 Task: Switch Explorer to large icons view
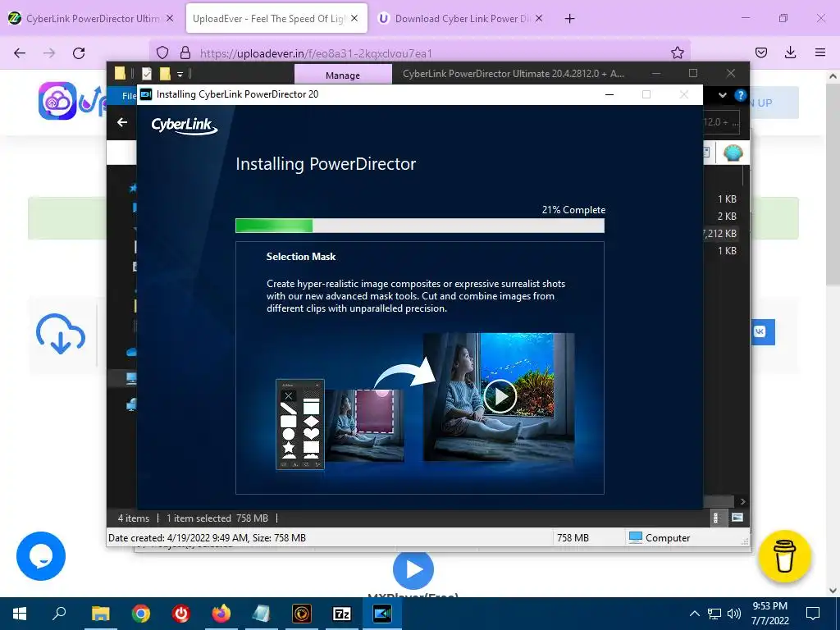[737, 518]
